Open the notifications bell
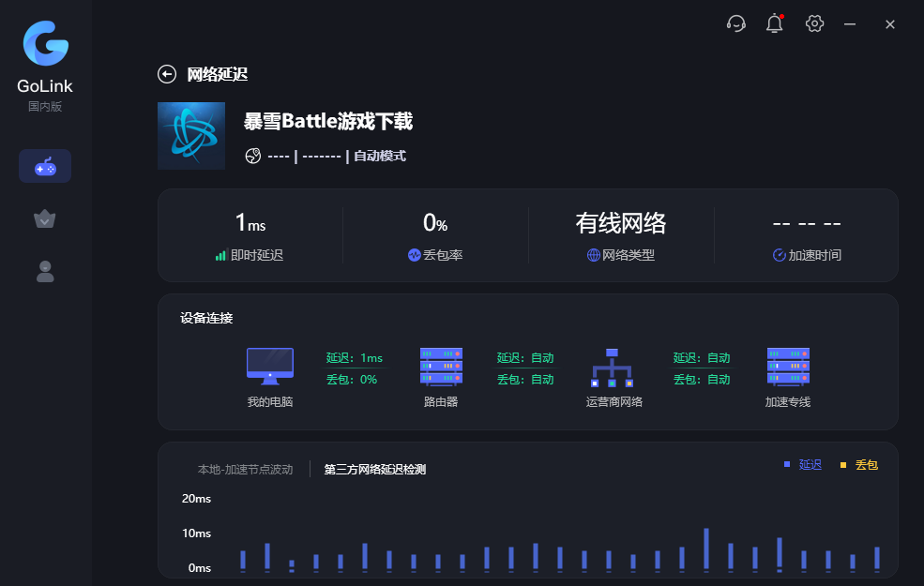 click(774, 24)
